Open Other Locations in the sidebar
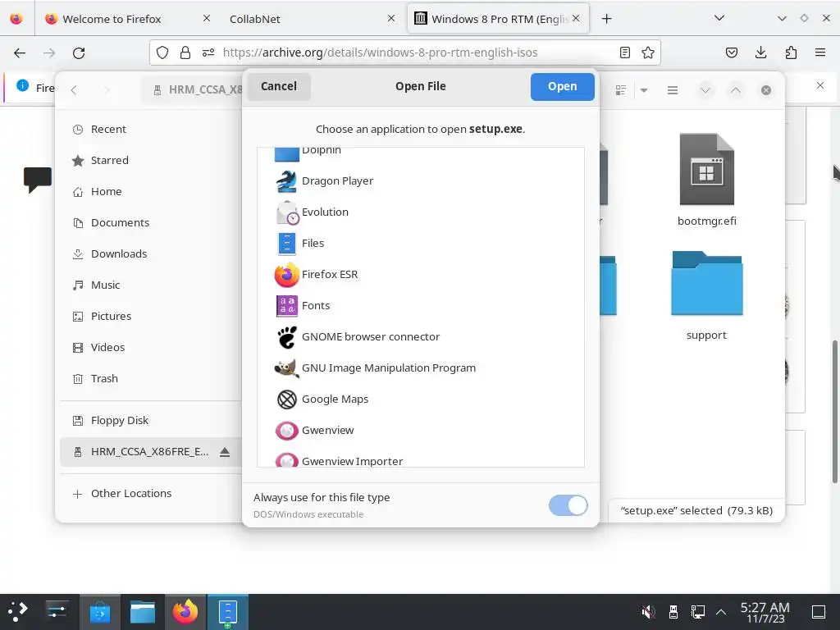The width and height of the screenshot is (840, 630). (x=151, y=493)
